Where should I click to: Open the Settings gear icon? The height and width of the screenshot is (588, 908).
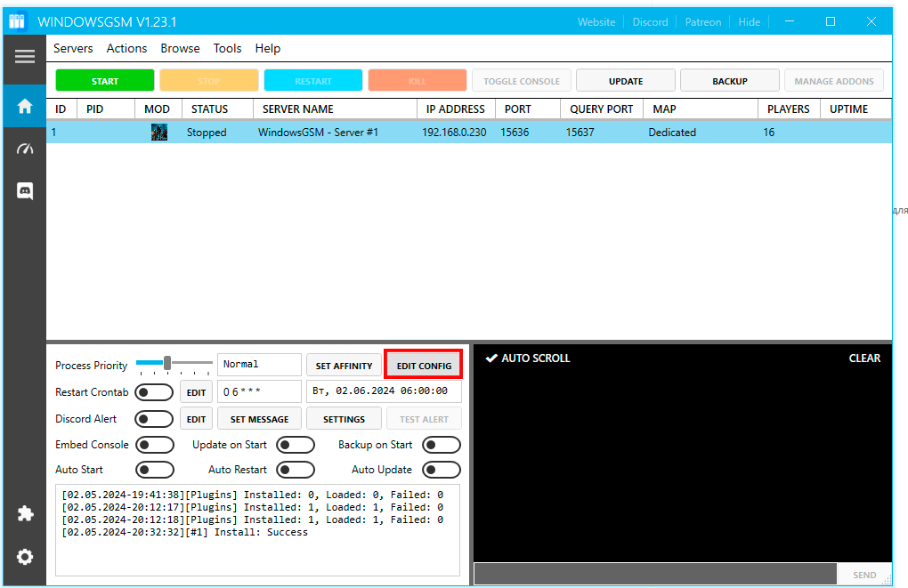pyautogui.click(x=24, y=557)
